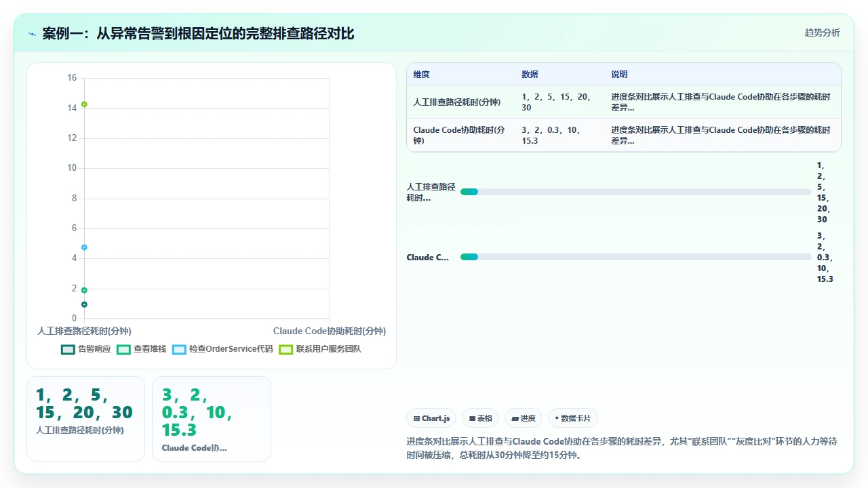Click the blue data point near 5

(84, 247)
